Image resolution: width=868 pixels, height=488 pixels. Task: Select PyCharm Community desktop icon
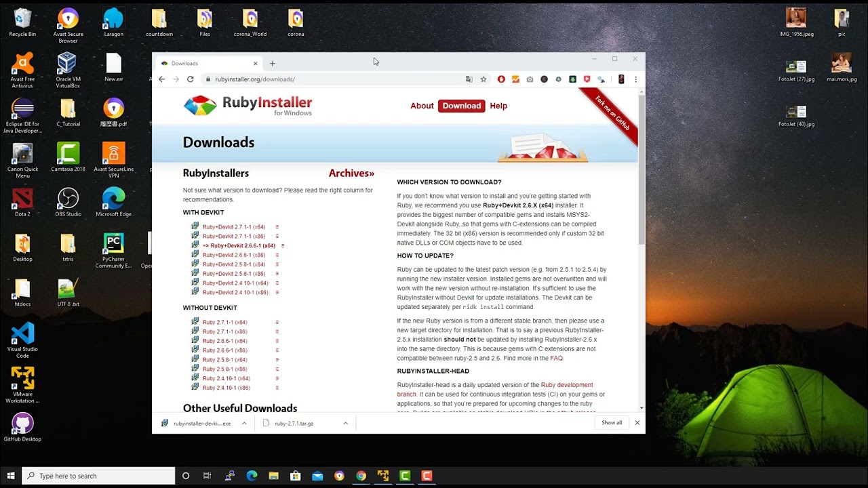(x=113, y=251)
